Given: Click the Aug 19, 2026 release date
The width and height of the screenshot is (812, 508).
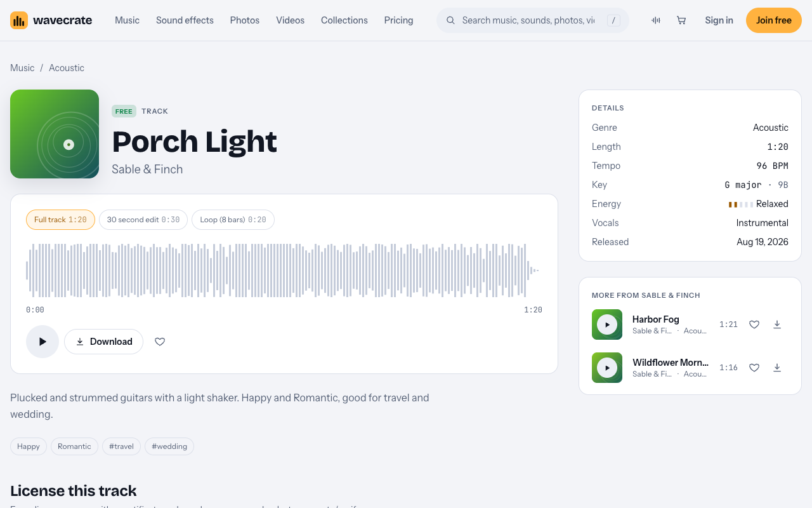Looking at the screenshot, I should [x=763, y=242].
